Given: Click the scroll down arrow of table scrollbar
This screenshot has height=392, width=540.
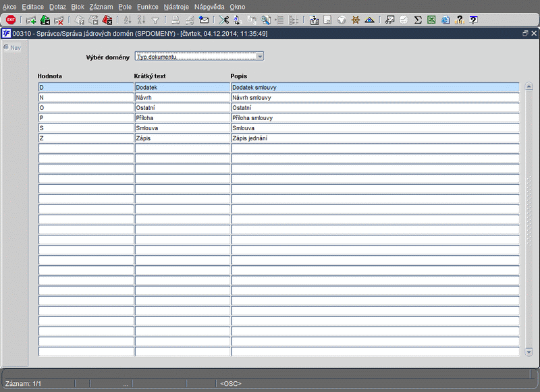Looking at the screenshot, I should point(529,352).
